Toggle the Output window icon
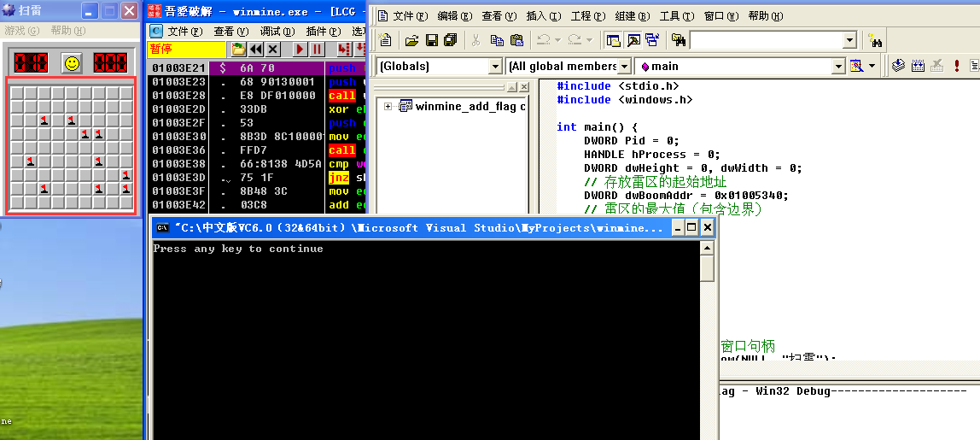Viewport: 980px width, 440px height. click(x=633, y=40)
